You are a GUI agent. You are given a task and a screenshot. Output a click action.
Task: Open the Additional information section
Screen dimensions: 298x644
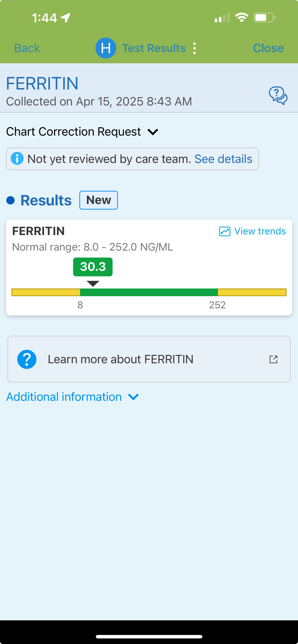point(64,397)
